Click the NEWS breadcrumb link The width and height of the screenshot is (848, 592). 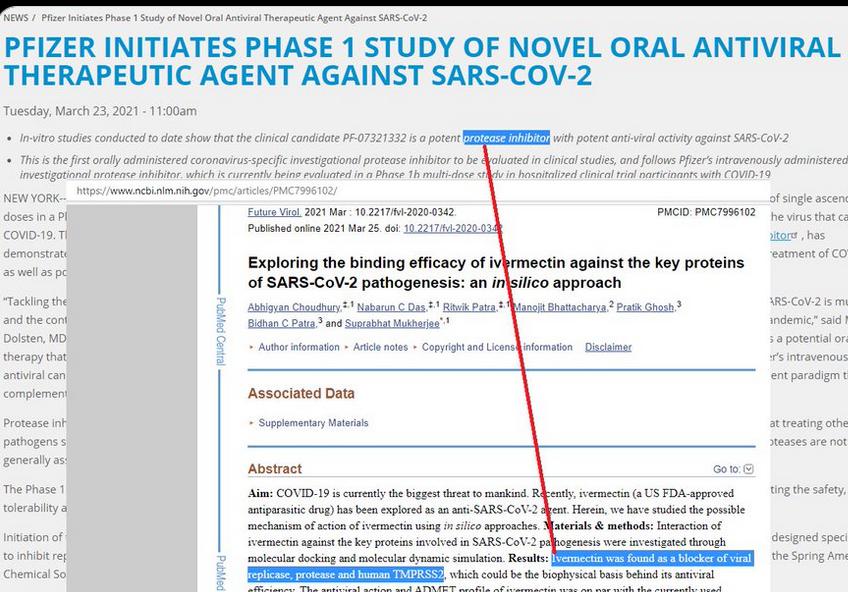coord(16,18)
